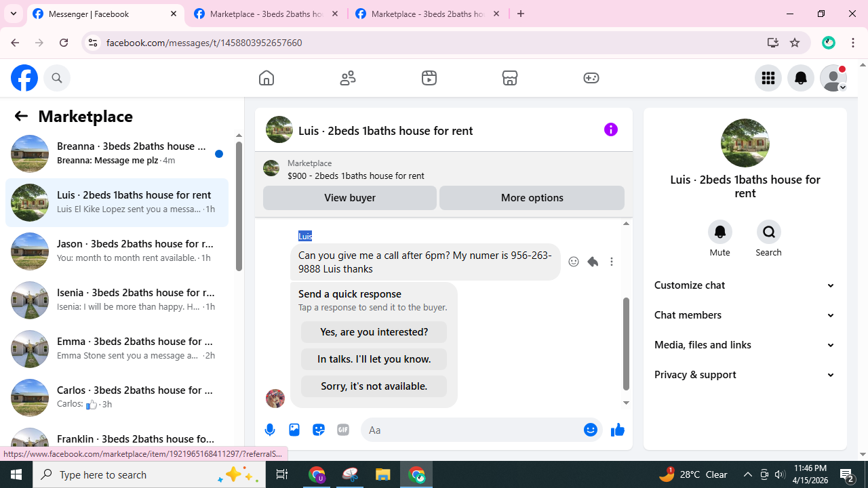Click the Aa message input field

click(471, 430)
